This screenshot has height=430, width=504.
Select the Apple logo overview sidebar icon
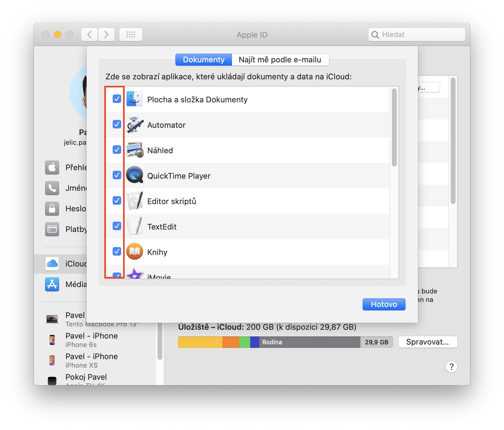click(x=52, y=167)
